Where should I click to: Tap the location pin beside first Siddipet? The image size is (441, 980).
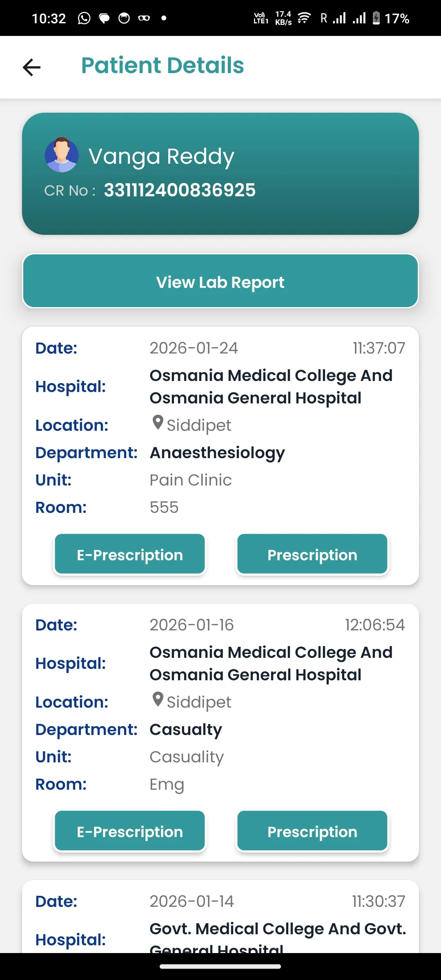tap(158, 423)
